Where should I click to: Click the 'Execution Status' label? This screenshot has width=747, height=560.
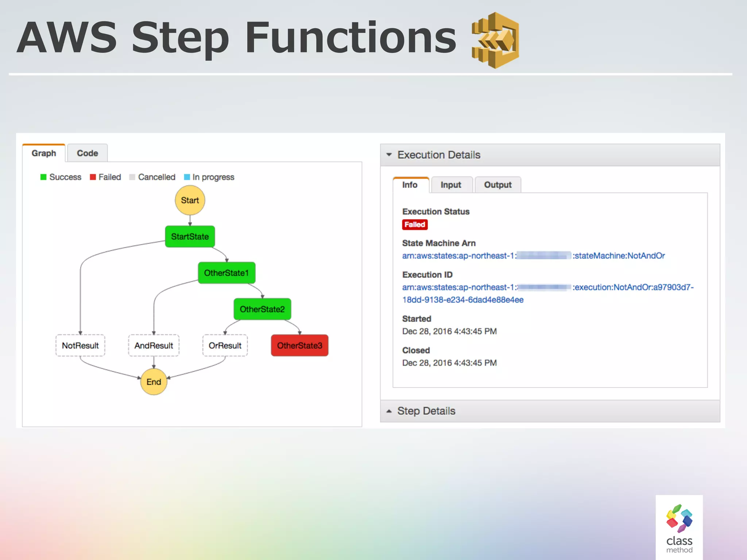pyautogui.click(x=436, y=211)
